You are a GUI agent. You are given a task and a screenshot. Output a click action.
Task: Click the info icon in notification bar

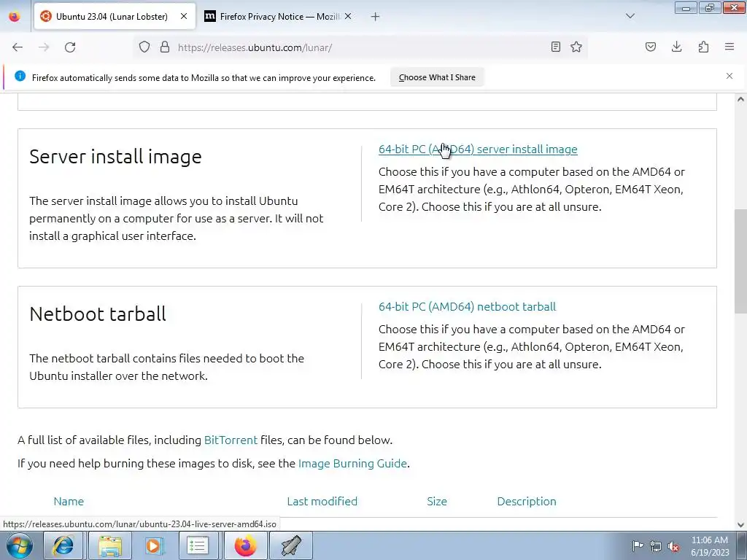(20, 76)
